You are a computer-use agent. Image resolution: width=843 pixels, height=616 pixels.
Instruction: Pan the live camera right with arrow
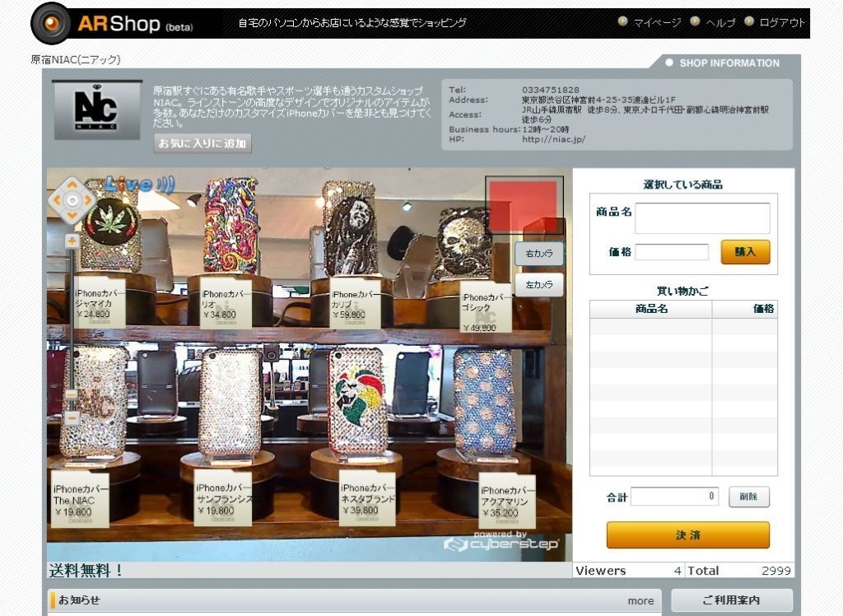(x=88, y=201)
